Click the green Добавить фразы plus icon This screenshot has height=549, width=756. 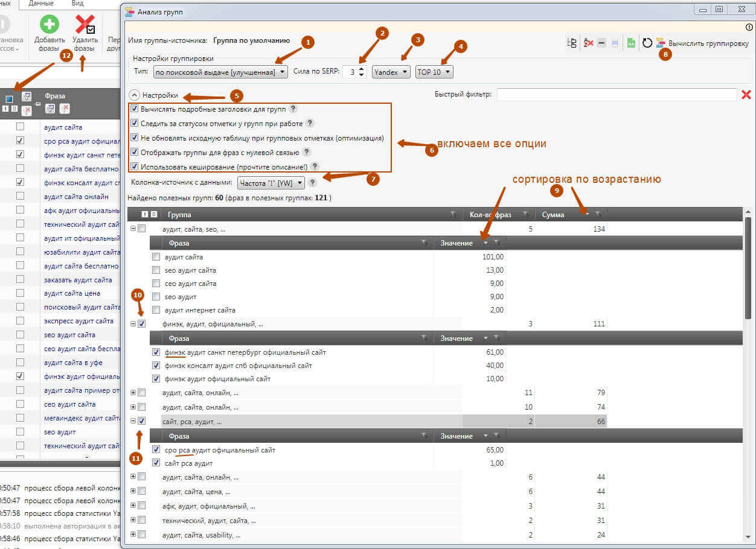tap(50, 24)
